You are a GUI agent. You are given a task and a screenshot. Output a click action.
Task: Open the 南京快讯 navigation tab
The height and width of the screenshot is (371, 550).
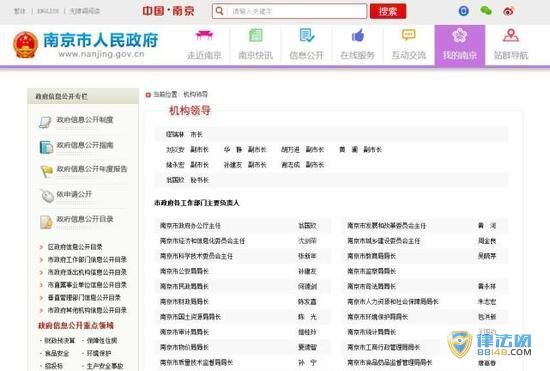coord(255,45)
